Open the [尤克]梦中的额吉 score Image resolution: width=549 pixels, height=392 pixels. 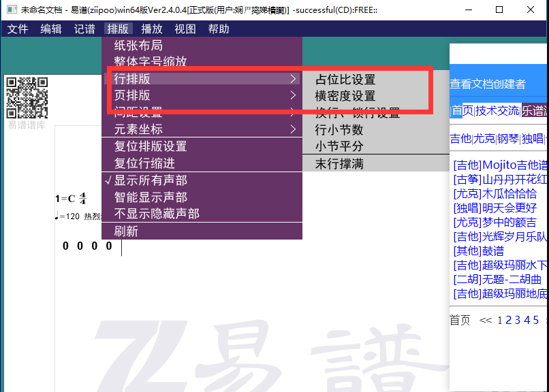click(x=495, y=223)
